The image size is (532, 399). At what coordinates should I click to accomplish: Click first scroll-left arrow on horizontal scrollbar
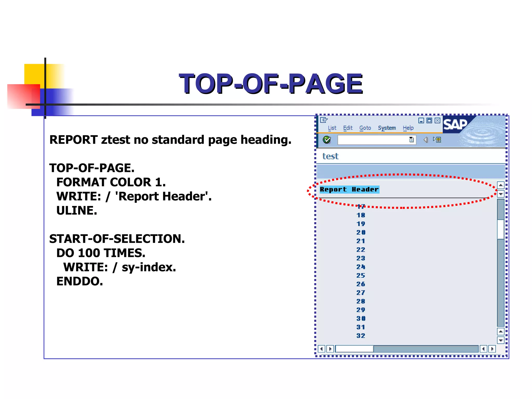[322, 349]
